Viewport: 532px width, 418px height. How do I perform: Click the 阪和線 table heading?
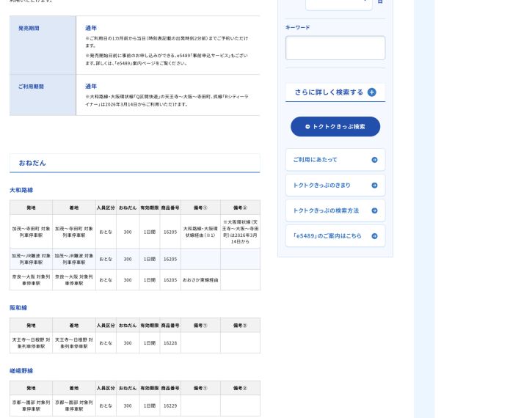[x=18, y=308]
